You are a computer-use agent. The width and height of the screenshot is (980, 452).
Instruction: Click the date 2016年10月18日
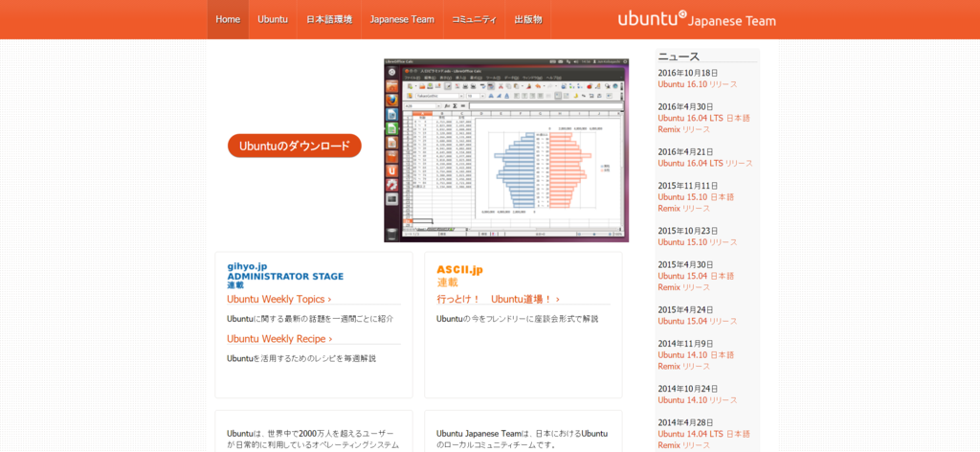pos(688,73)
